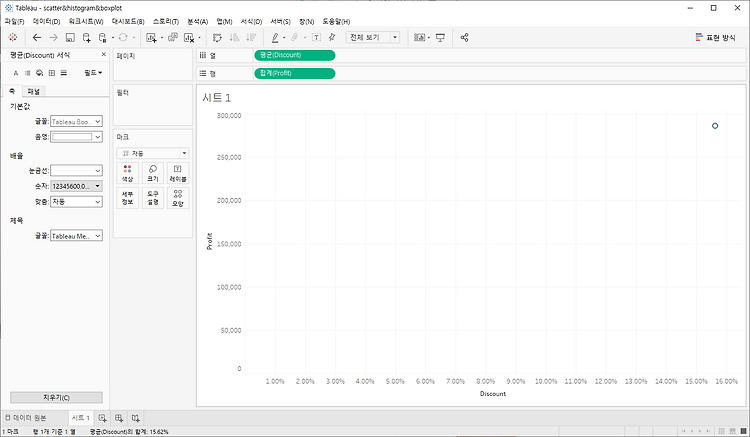This screenshot has width=750, height=437.
Task: Select the shading paint bucket format icon
Action: [40, 73]
